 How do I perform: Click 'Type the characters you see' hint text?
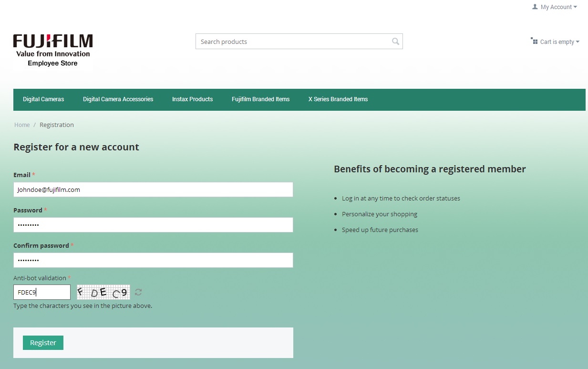[x=83, y=306]
